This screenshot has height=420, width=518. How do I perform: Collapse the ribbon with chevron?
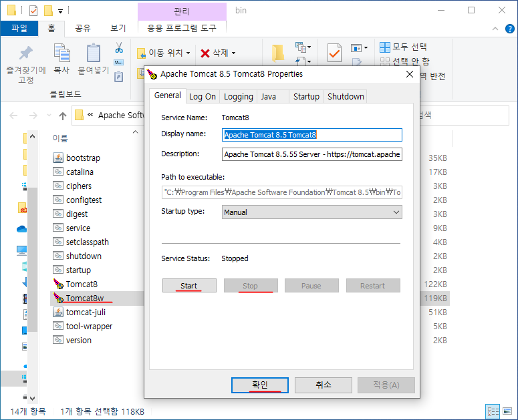tap(495, 29)
